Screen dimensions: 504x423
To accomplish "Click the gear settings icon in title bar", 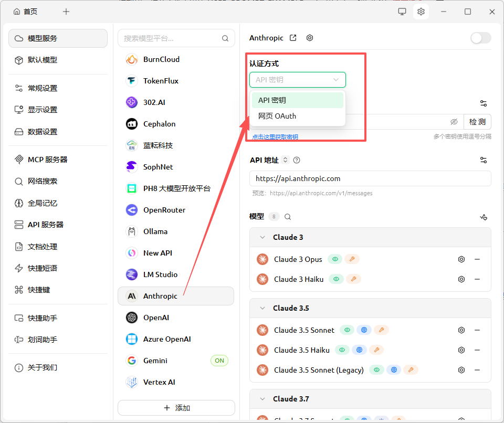I will [421, 12].
